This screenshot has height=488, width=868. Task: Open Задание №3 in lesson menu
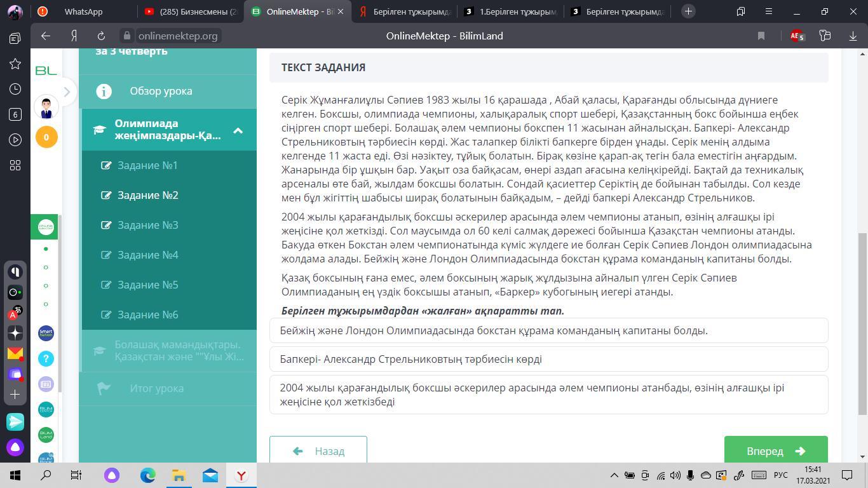pos(147,225)
